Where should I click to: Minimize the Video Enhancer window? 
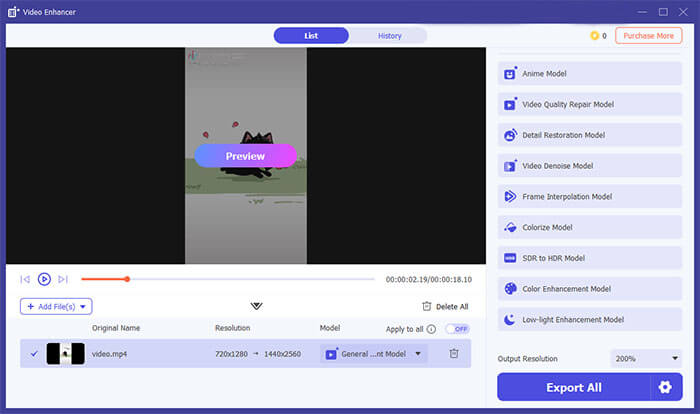(642, 12)
